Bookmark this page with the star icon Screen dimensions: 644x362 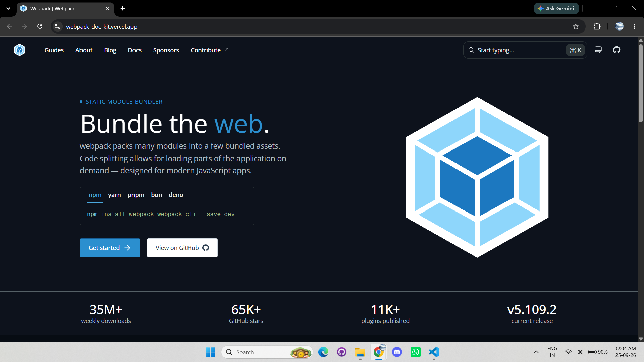576,26
